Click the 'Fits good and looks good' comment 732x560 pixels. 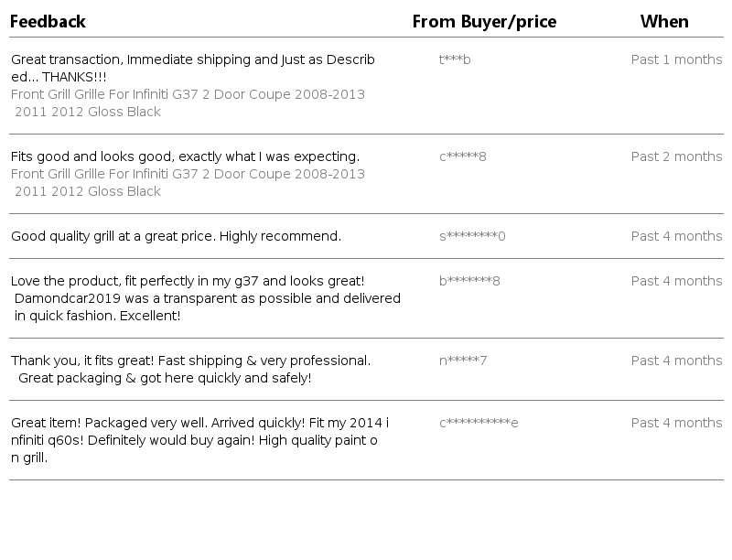point(185,156)
